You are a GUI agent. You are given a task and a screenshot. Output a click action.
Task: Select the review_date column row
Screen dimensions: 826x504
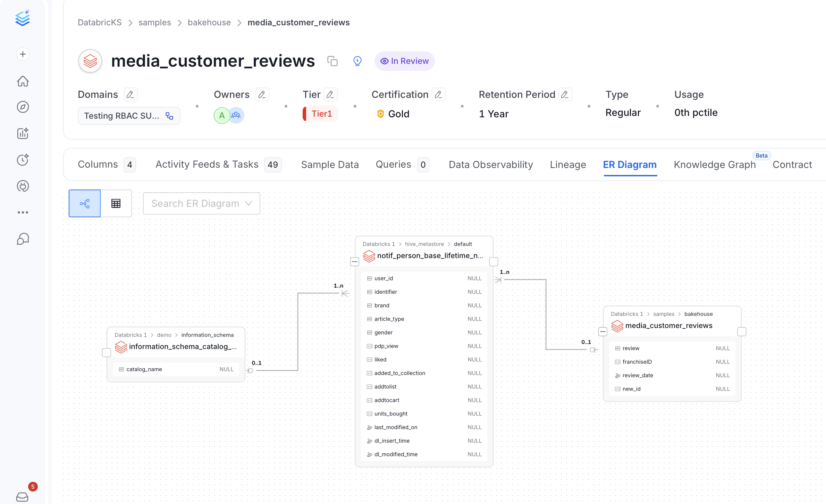[672, 375]
